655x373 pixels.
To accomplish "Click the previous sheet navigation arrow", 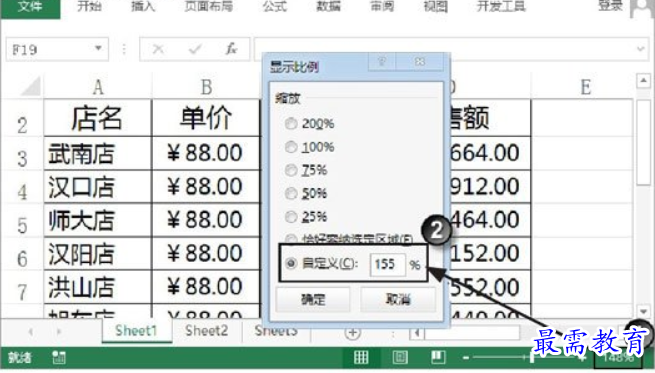I will click(x=30, y=332).
